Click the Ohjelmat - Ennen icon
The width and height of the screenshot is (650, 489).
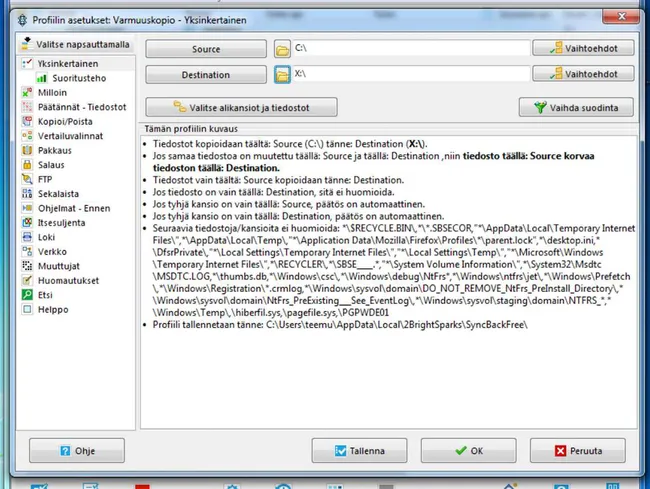pos(27,208)
